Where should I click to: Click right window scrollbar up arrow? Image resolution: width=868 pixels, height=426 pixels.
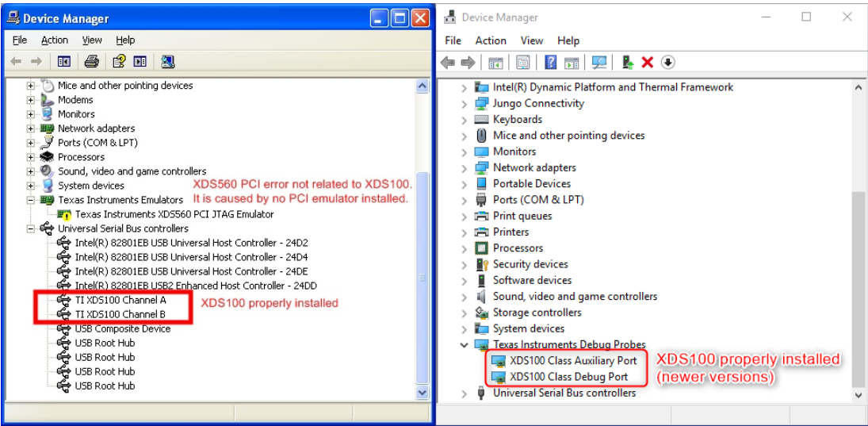tap(858, 87)
